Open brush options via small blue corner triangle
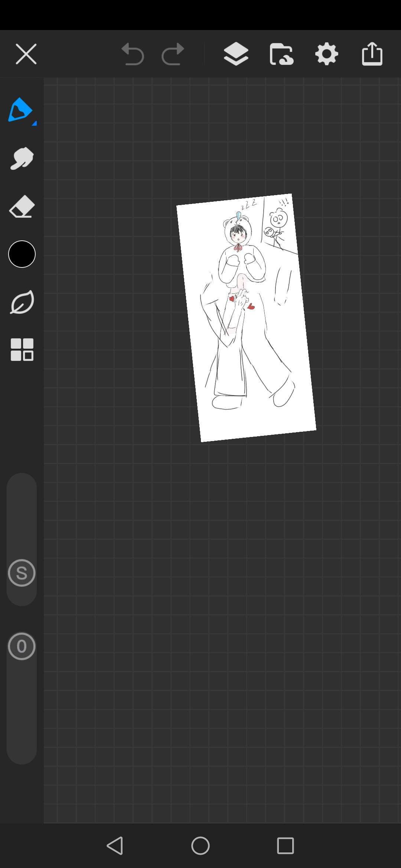The height and width of the screenshot is (868, 401). (34, 124)
